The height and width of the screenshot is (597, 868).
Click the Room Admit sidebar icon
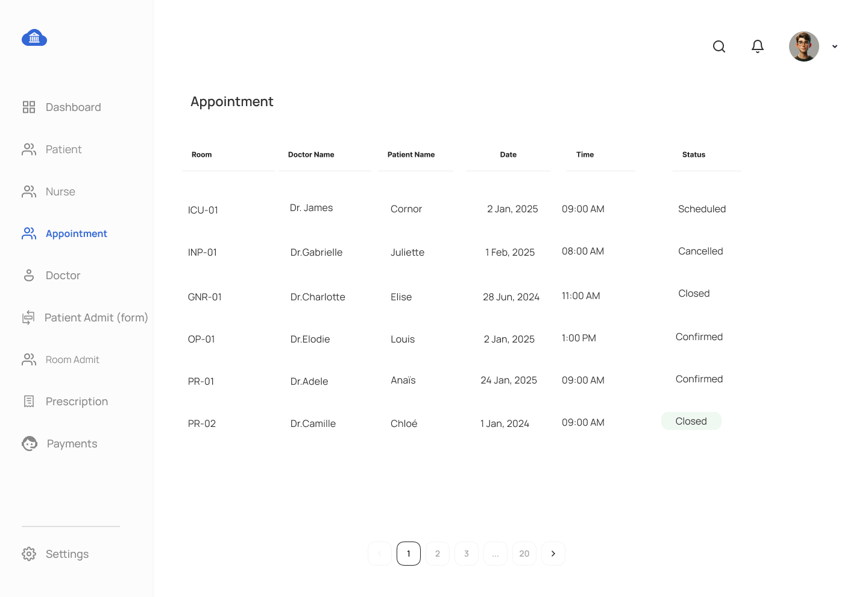(x=29, y=359)
